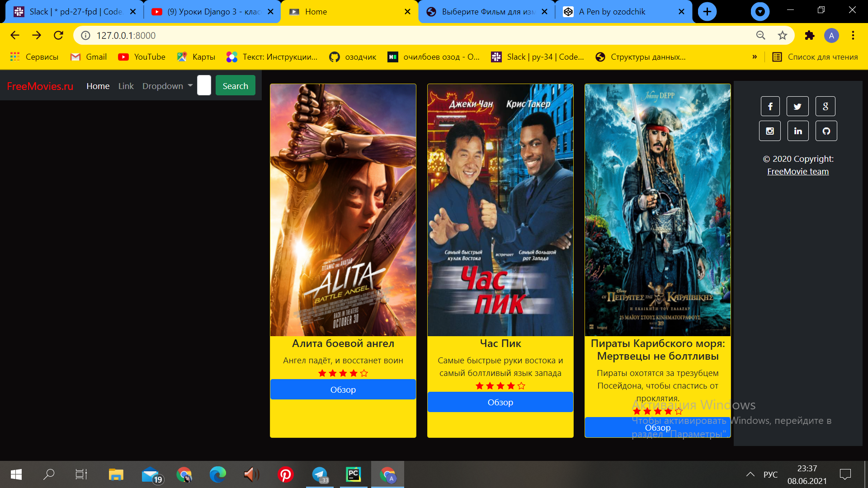The height and width of the screenshot is (488, 868).
Task: Click Home in site navbar
Action: point(98,86)
